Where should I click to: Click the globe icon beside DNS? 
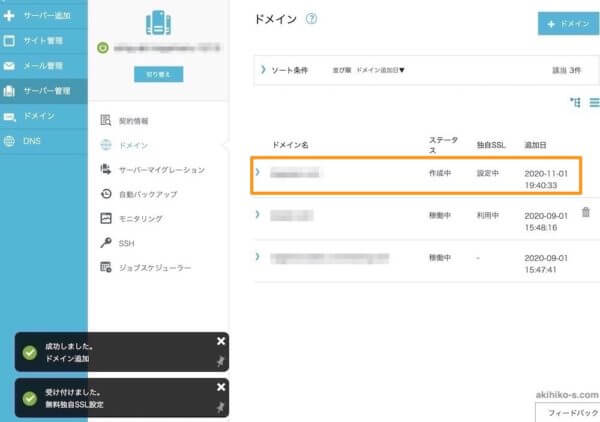click(x=9, y=141)
